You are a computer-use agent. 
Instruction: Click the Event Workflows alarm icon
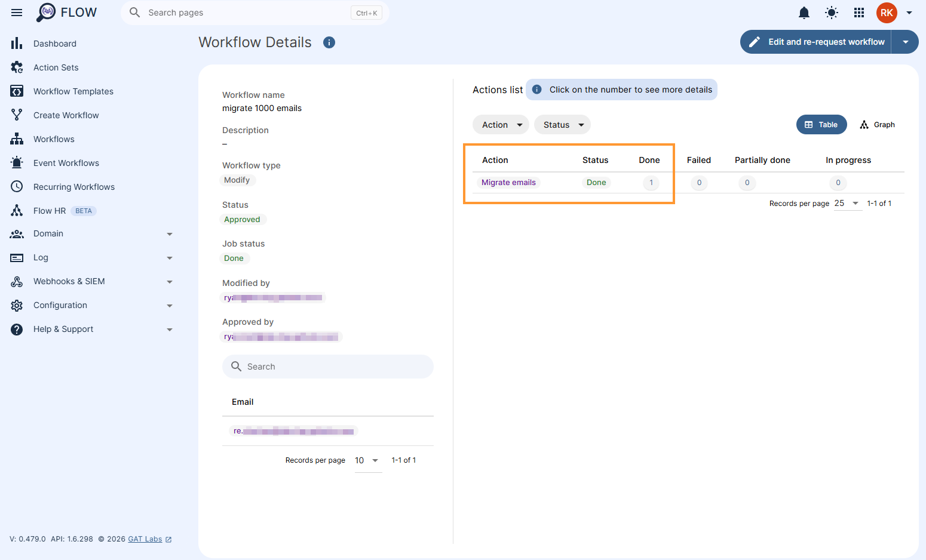coord(17,163)
